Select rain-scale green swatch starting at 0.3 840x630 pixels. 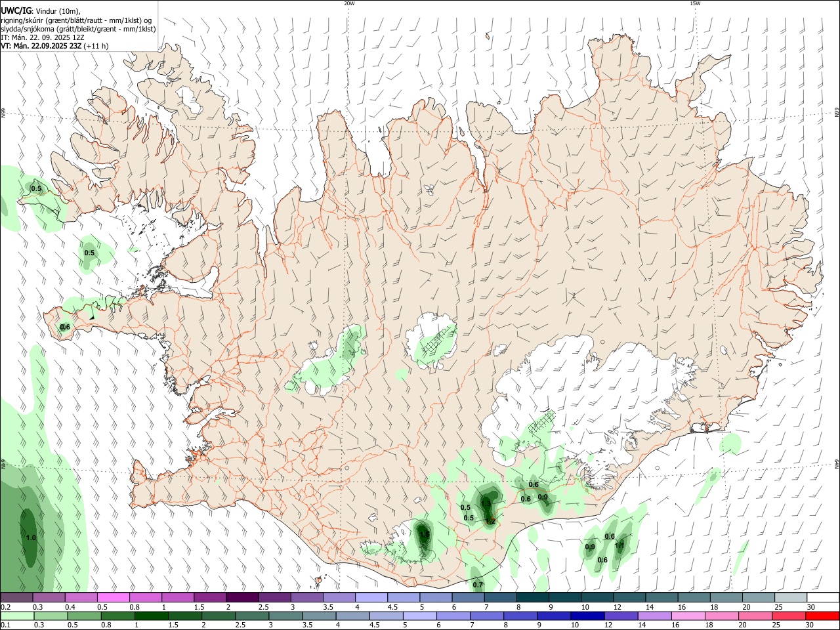point(52,616)
